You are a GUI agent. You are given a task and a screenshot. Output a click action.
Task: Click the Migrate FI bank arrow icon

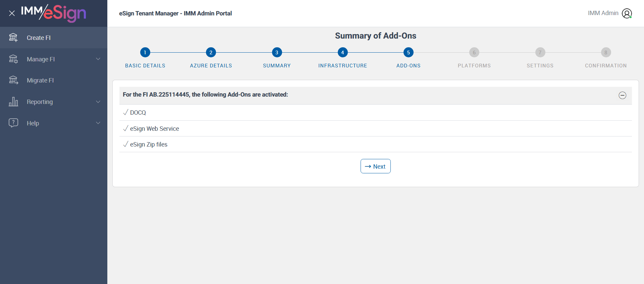(13, 80)
